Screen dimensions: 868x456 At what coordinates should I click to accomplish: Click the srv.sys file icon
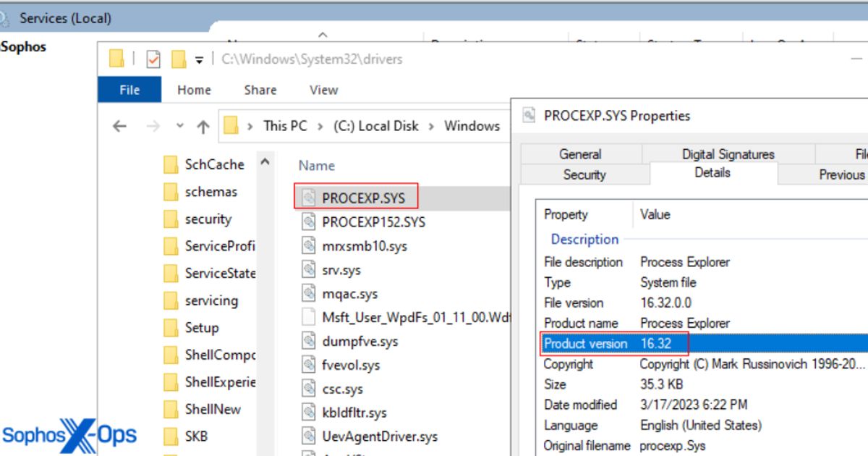tap(309, 269)
